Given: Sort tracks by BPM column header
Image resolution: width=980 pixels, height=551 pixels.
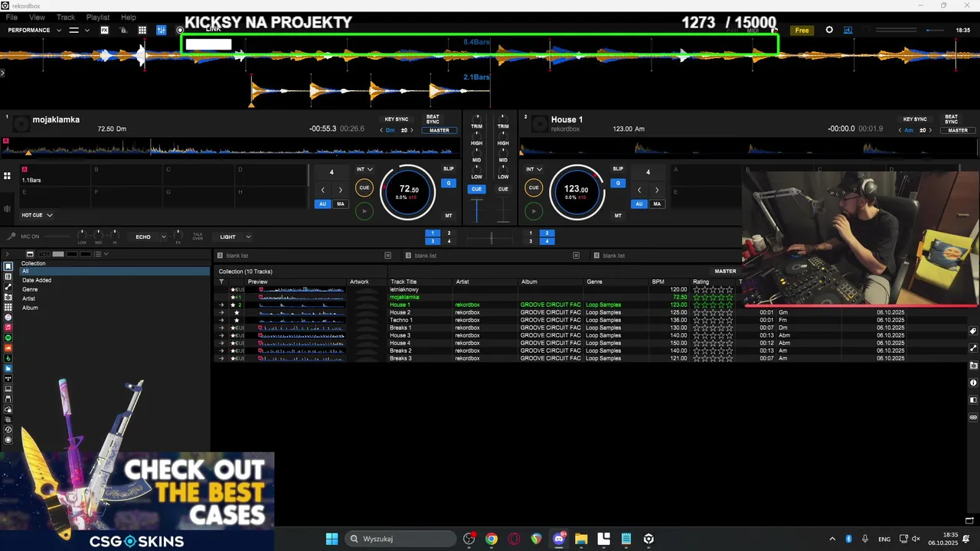Looking at the screenshot, I should pyautogui.click(x=659, y=282).
